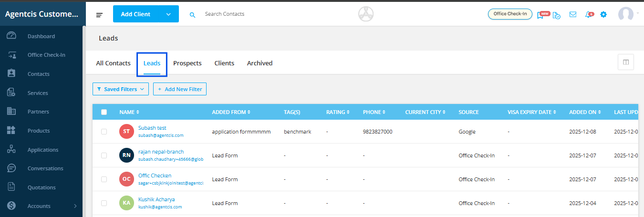Open the mail envelope icon

573,14
